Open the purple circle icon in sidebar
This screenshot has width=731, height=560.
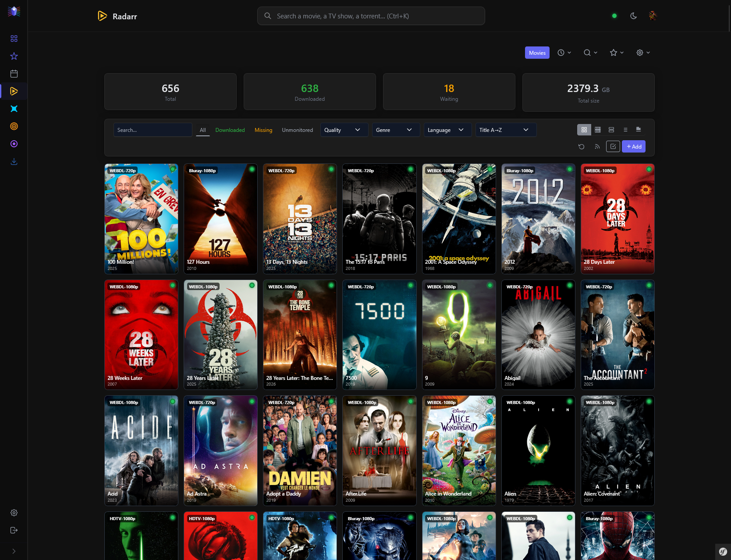click(14, 144)
